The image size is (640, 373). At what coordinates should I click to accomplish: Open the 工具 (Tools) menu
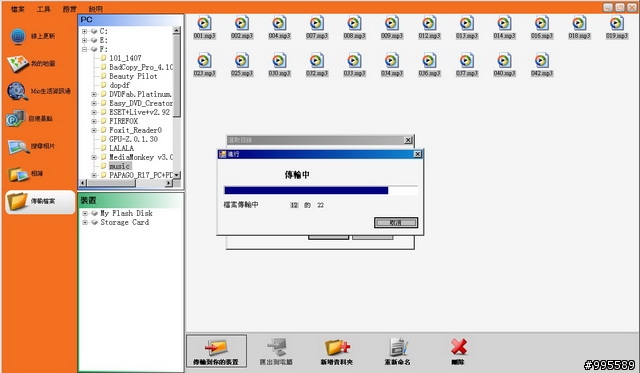point(44,9)
